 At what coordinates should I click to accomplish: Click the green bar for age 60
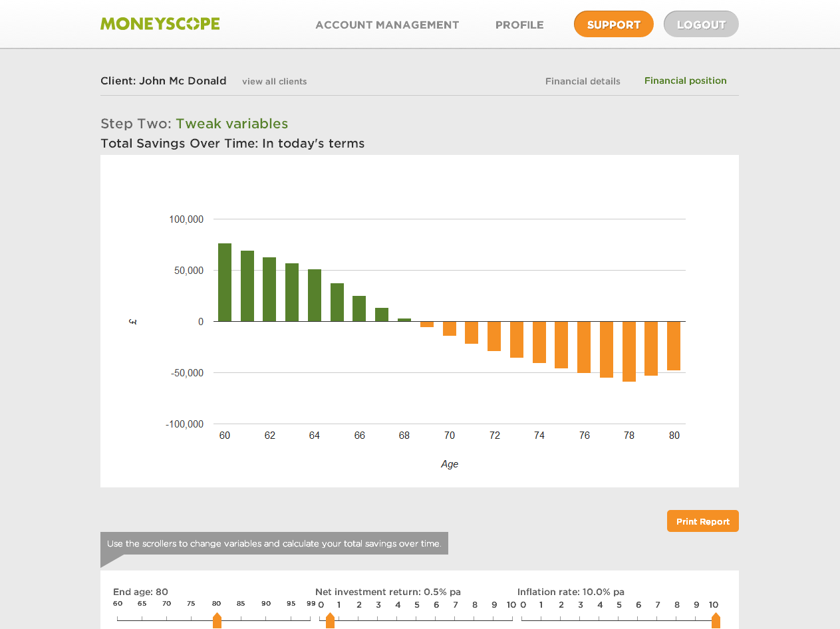point(225,283)
